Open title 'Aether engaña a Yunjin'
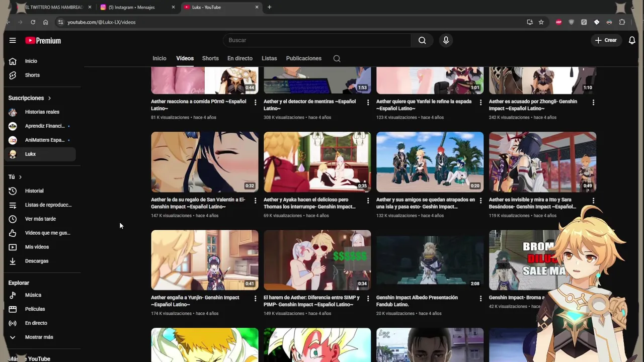 (x=195, y=301)
